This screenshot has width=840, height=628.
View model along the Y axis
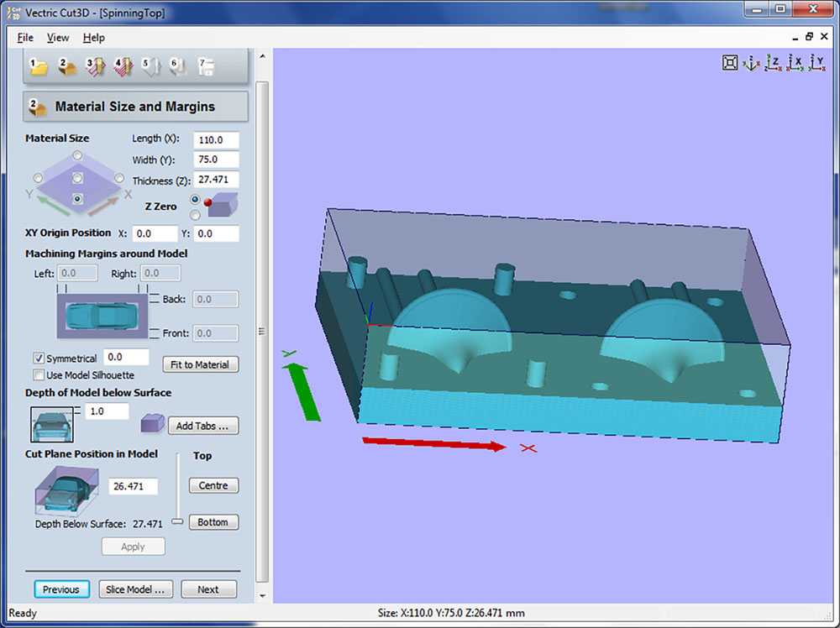pos(817,63)
